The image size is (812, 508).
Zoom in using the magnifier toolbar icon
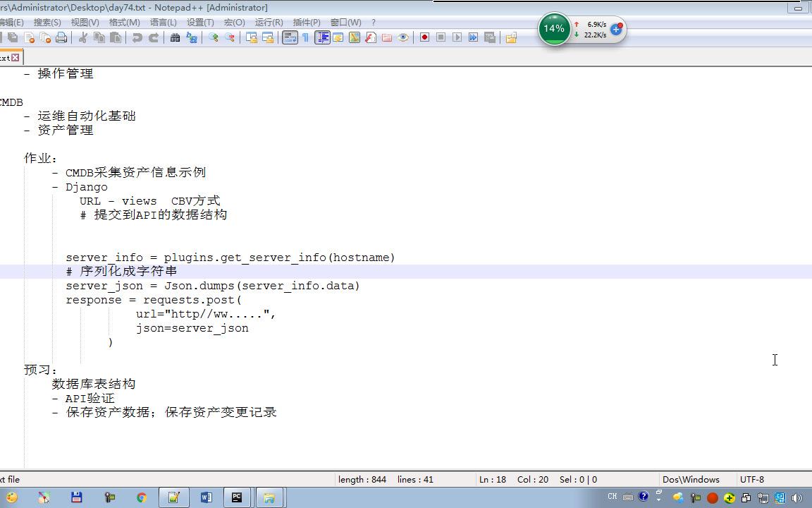[214, 37]
